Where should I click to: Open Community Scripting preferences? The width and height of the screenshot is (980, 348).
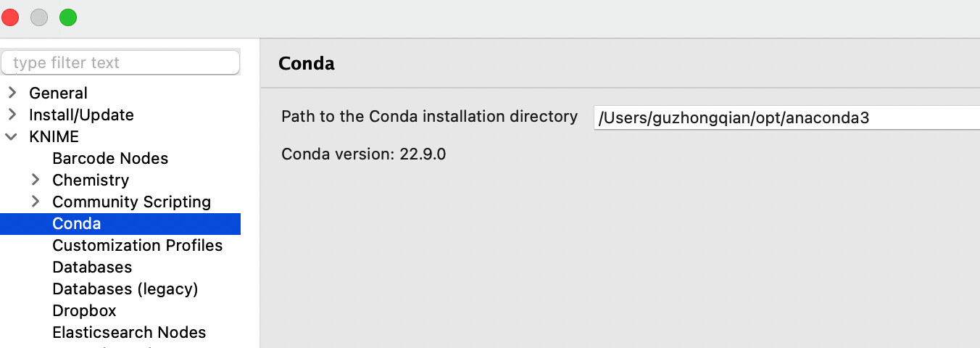(131, 202)
